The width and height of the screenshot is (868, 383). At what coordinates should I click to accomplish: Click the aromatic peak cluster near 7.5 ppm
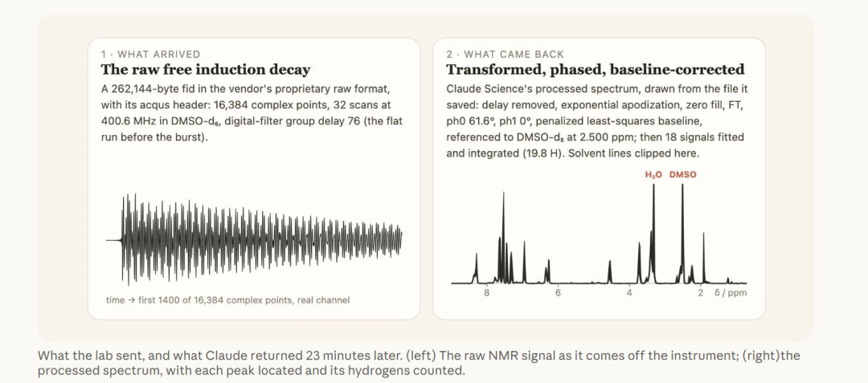(x=504, y=238)
